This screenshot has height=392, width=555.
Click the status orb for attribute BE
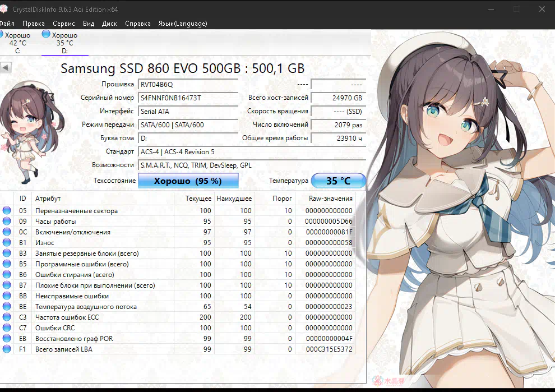(7, 306)
